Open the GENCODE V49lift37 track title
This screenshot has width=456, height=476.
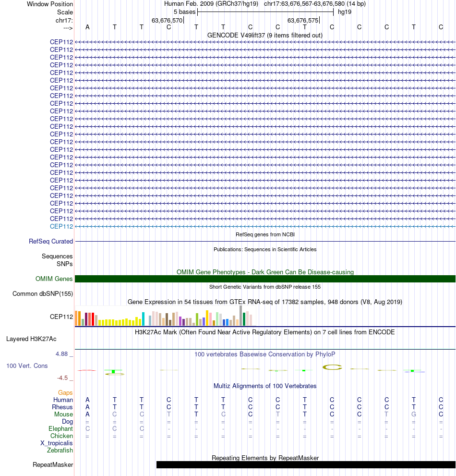click(x=265, y=35)
